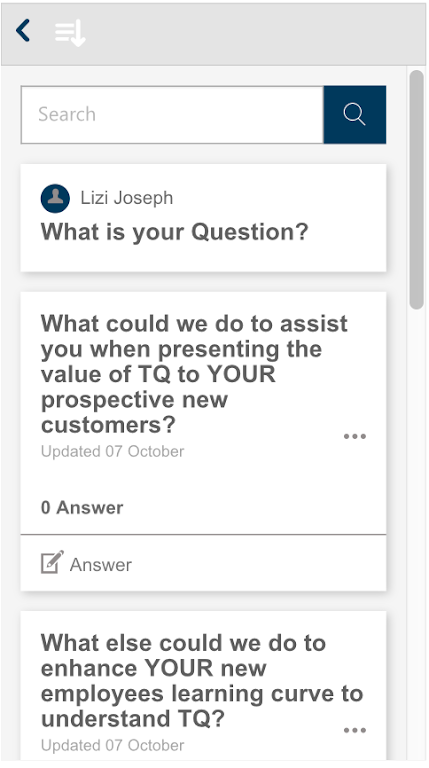
Task: Click the magnifying glass search button
Action: [355, 115]
